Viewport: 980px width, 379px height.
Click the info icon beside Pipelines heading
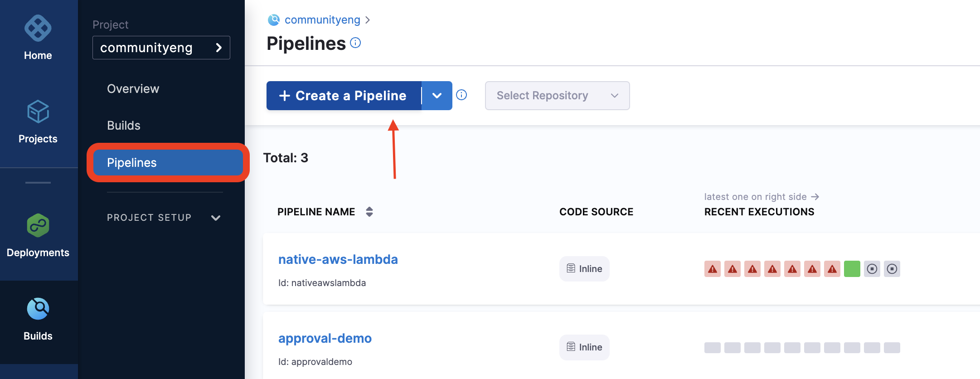coord(356,43)
